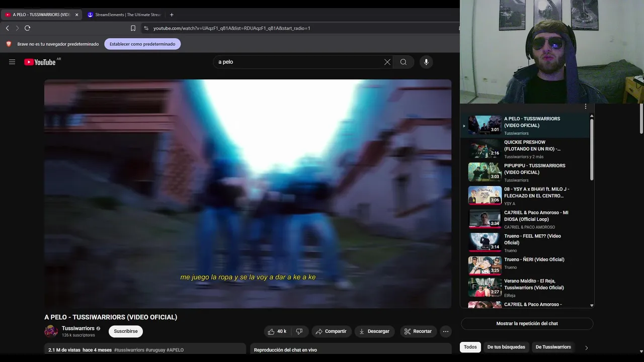
Task: Open playlist options three-dot menu
Action: [x=586, y=106]
